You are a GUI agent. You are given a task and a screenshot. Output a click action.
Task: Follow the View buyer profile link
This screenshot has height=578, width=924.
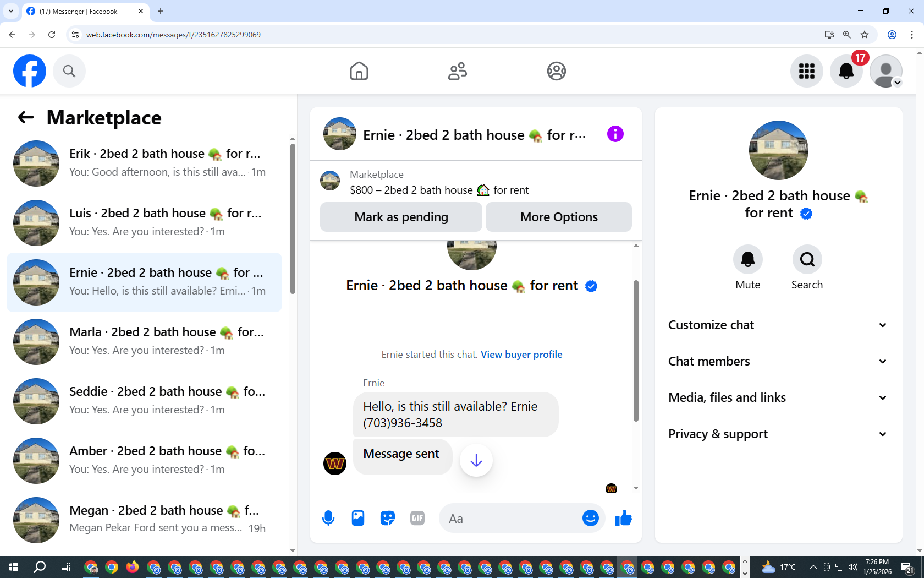point(521,355)
